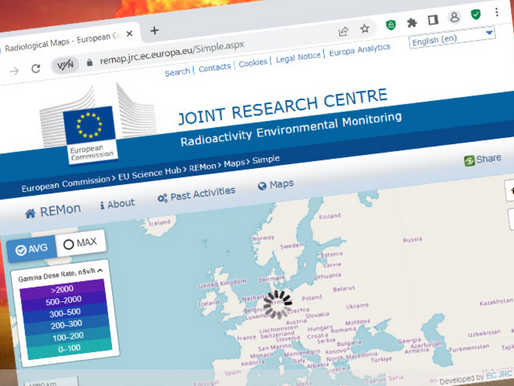Click Finland label on the map

pyautogui.click(x=330, y=216)
